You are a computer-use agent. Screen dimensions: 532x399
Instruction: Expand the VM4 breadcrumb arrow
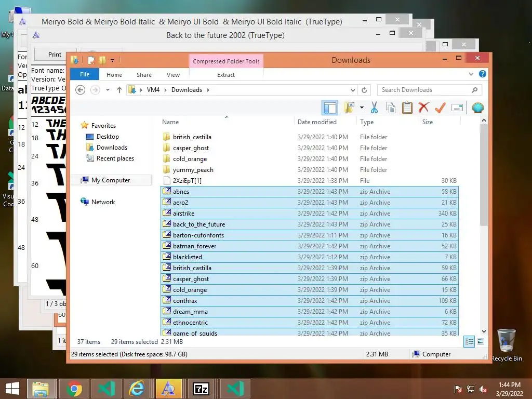(x=166, y=90)
